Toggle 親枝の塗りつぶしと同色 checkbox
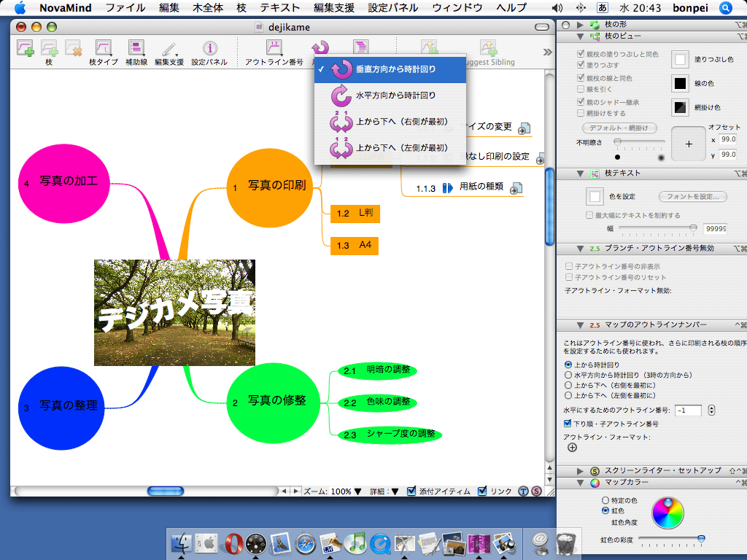Screen dimensions: 747x560 [580, 54]
